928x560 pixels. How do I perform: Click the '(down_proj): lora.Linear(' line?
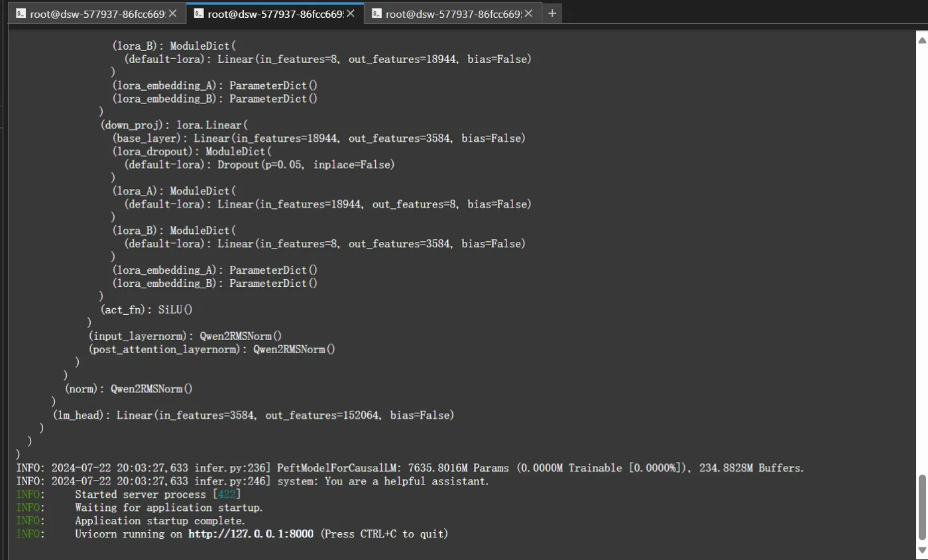coord(174,125)
